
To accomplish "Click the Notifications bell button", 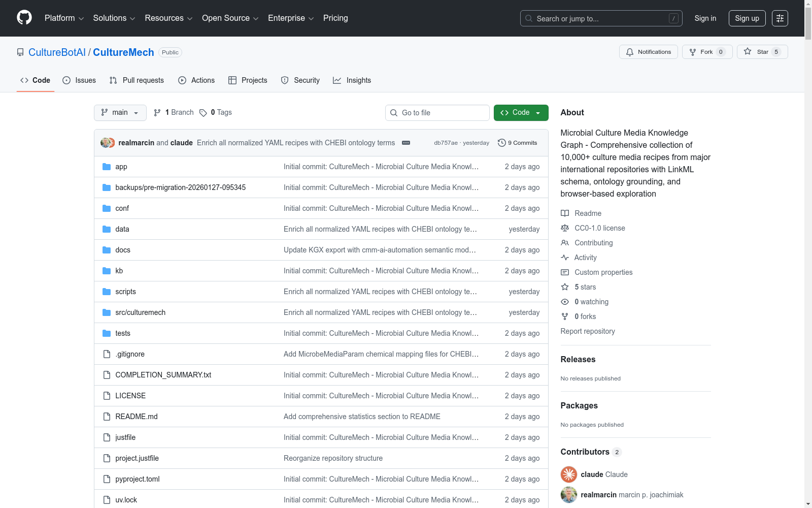I will coord(649,52).
